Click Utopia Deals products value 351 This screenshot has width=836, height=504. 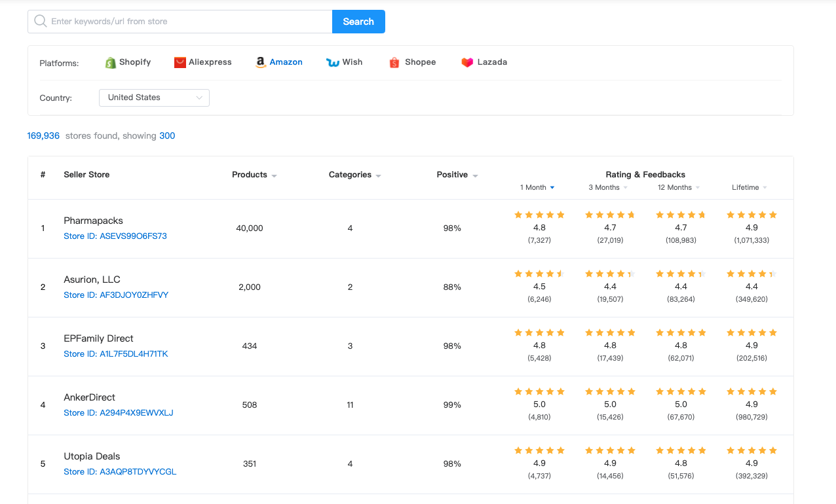(250, 464)
